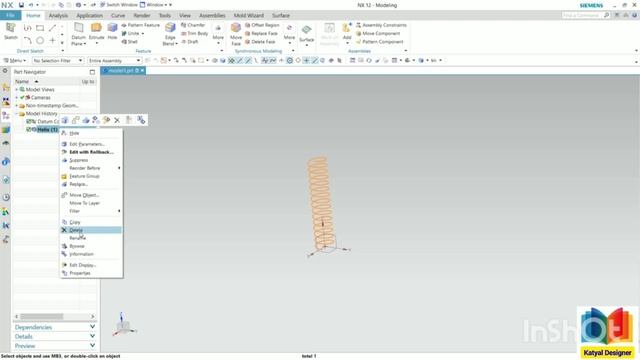The image size is (640, 360).
Task: Open the Entire Assembly scope dropdown
Action: point(115,60)
